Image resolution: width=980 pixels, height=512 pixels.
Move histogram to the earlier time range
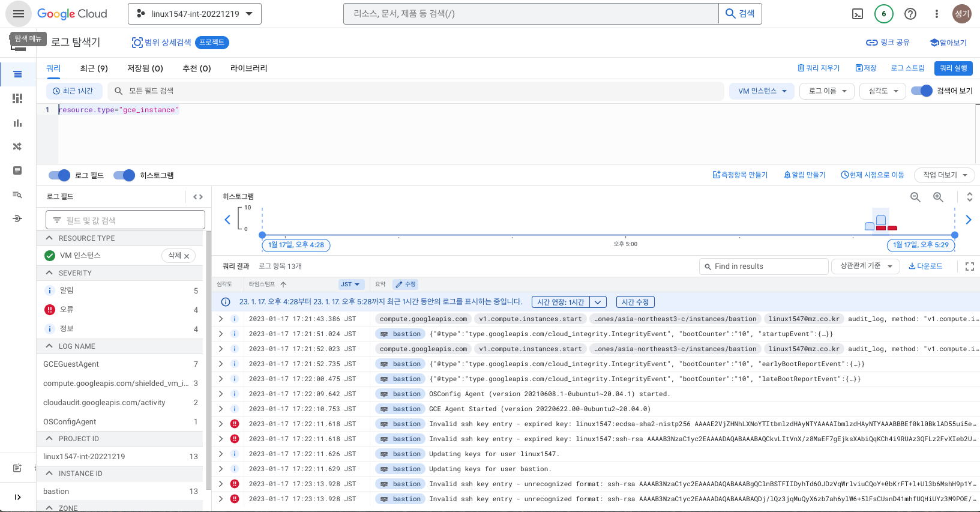[227, 220]
